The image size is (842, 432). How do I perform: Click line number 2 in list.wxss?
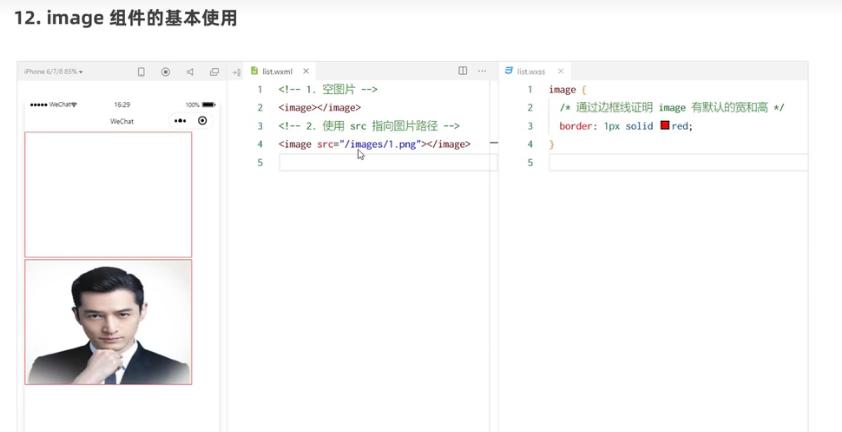pyautogui.click(x=530, y=108)
